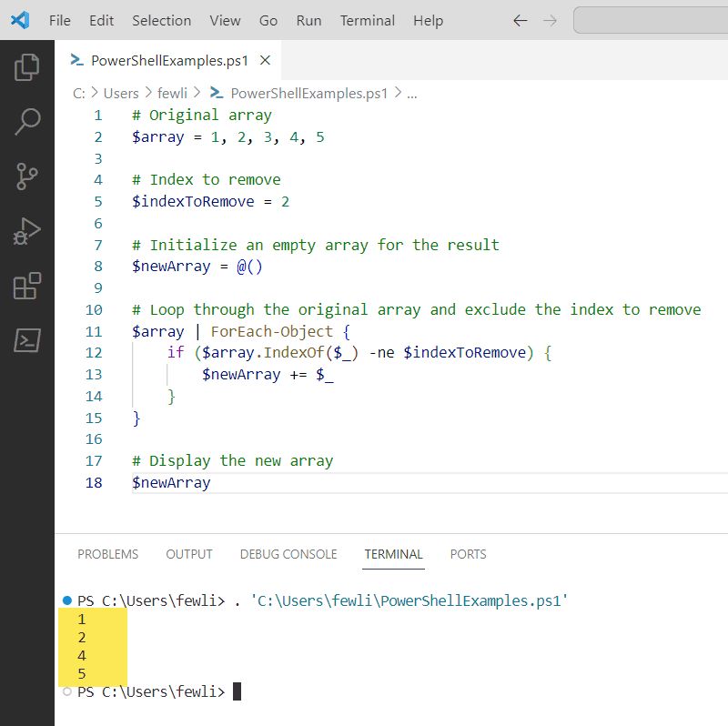Open the Extensions marketplace icon
The width and height of the screenshot is (728, 726).
tap(26, 285)
